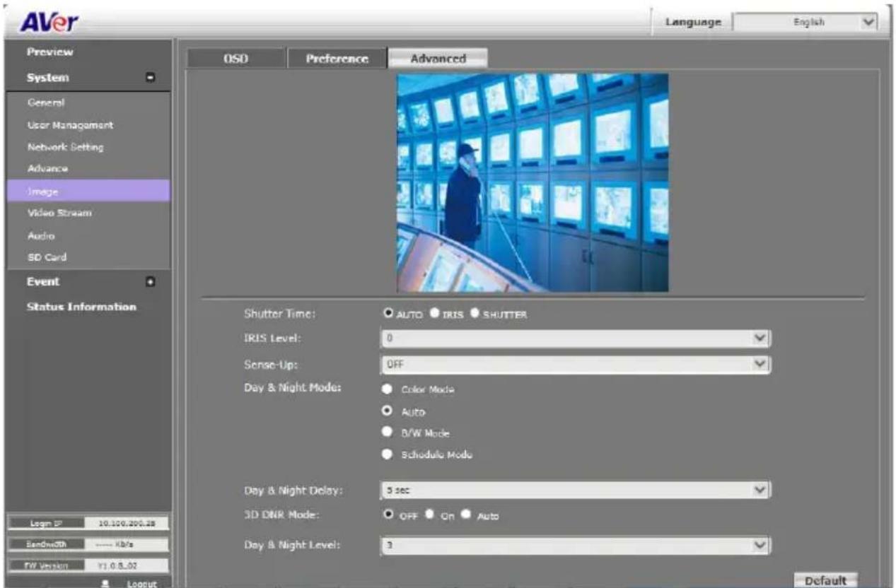Click the Default button
This screenshot has height=588, width=896.
[825, 580]
